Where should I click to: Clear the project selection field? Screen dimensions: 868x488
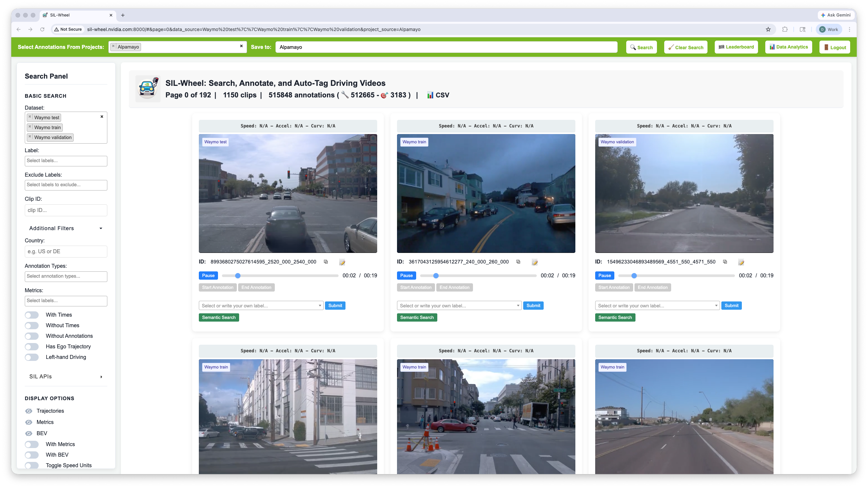point(241,46)
